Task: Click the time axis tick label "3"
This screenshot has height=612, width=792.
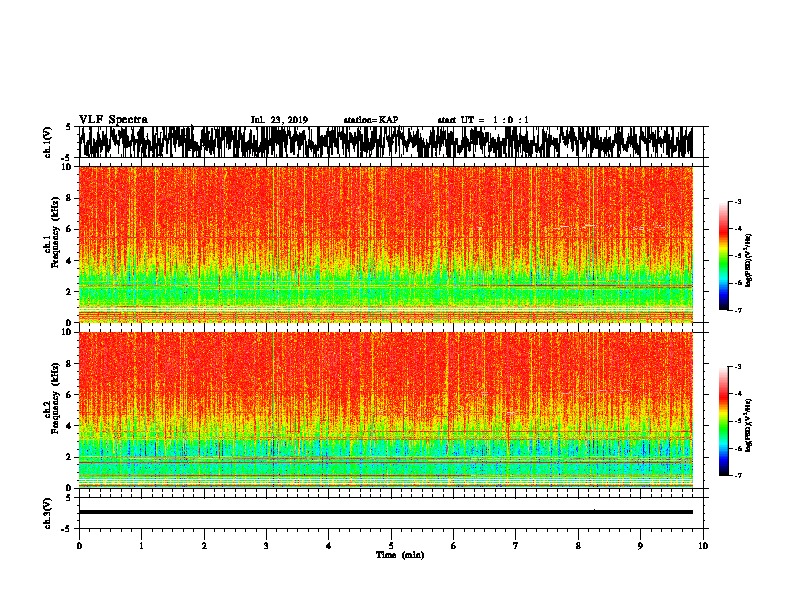Action: coord(266,546)
